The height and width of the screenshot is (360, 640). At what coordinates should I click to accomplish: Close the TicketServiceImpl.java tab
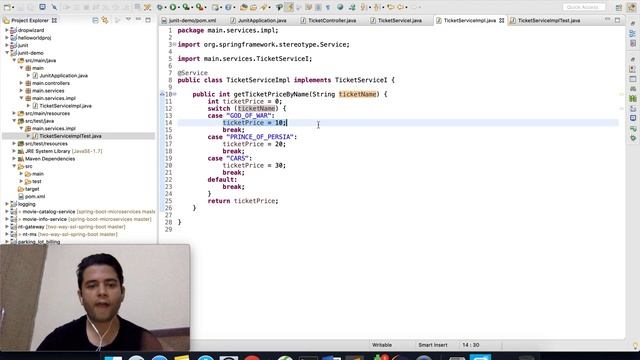tap(502, 20)
